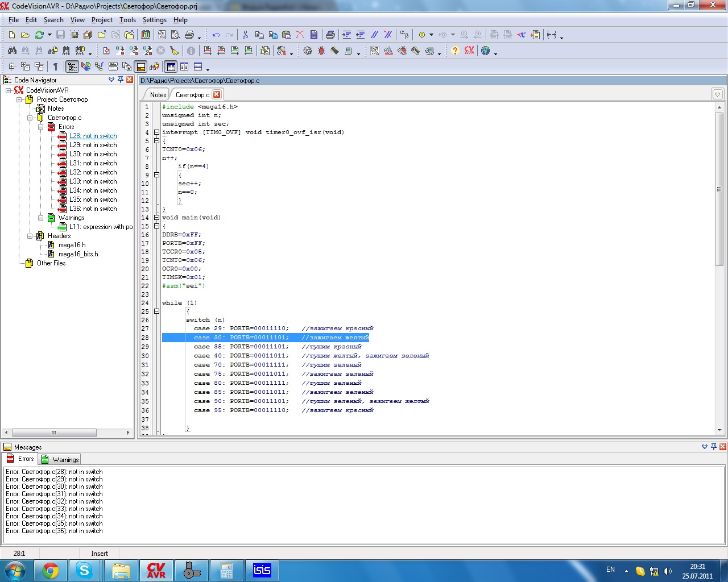The height and width of the screenshot is (582, 728).
Task: Collapse the Warnings tree node
Action: coord(41,218)
